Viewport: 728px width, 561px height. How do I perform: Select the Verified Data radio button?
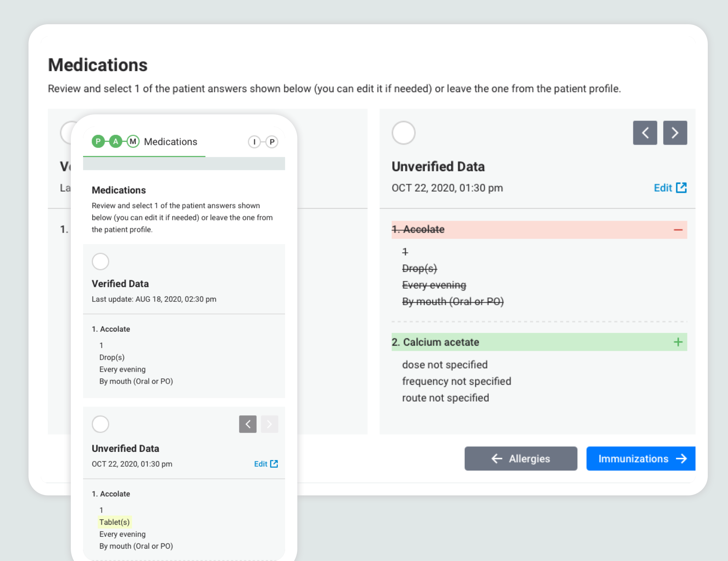100,262
